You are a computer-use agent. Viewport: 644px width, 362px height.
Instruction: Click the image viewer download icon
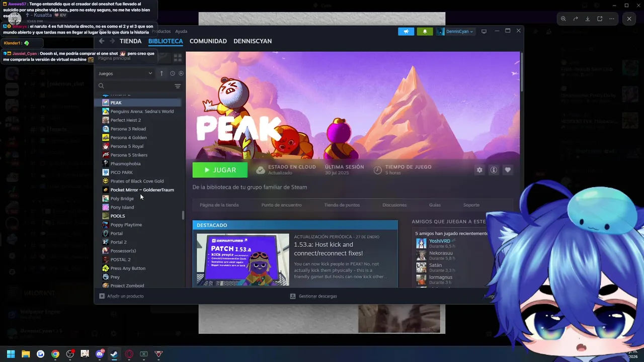pyautogui.click(x=588, y=19)
